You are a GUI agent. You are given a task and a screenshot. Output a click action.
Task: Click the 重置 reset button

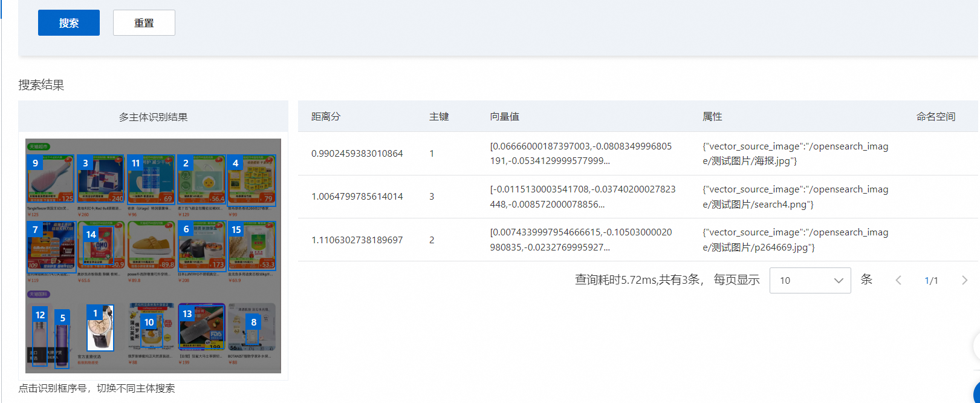[144, 23]
